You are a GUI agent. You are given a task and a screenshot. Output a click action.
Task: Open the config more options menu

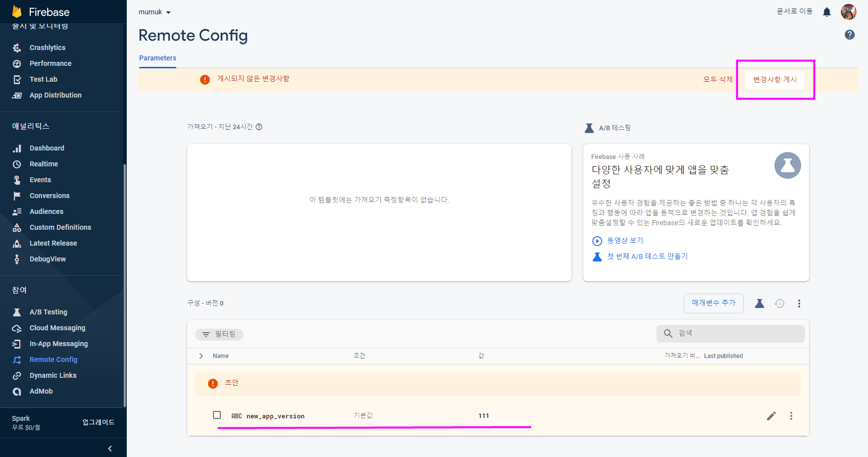(x=799, y=304)
